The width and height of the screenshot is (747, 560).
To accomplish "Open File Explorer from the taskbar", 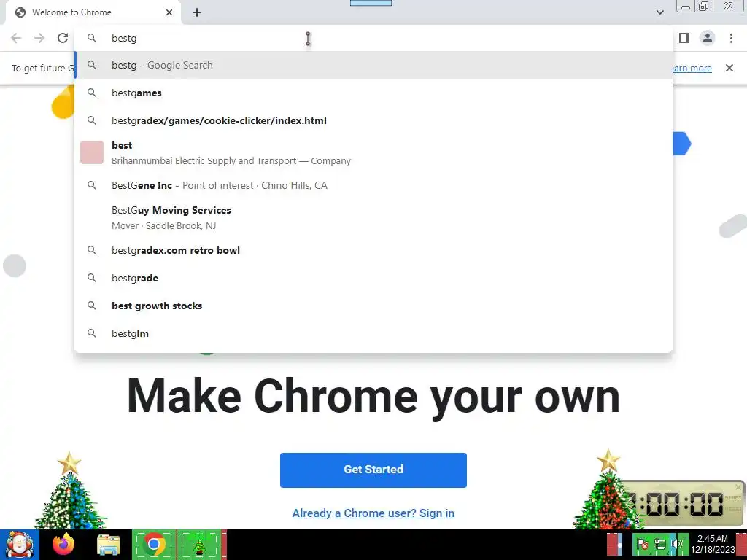I will click(x=109, y=545).
